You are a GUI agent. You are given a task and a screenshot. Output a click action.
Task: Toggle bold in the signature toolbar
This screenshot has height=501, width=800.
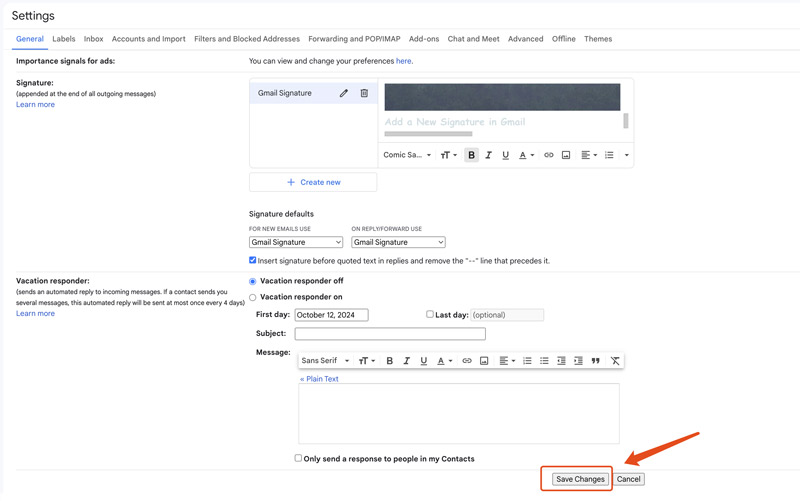[471, 155]
